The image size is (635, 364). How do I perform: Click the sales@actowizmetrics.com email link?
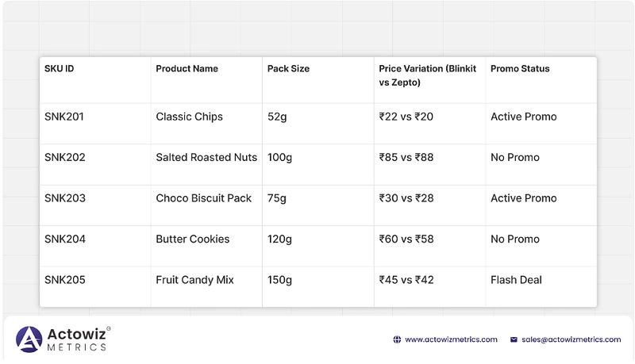(x=571, y=339)
